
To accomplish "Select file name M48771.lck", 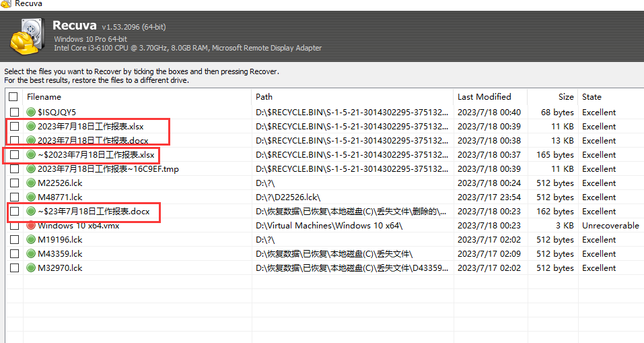I will (60, 197).
